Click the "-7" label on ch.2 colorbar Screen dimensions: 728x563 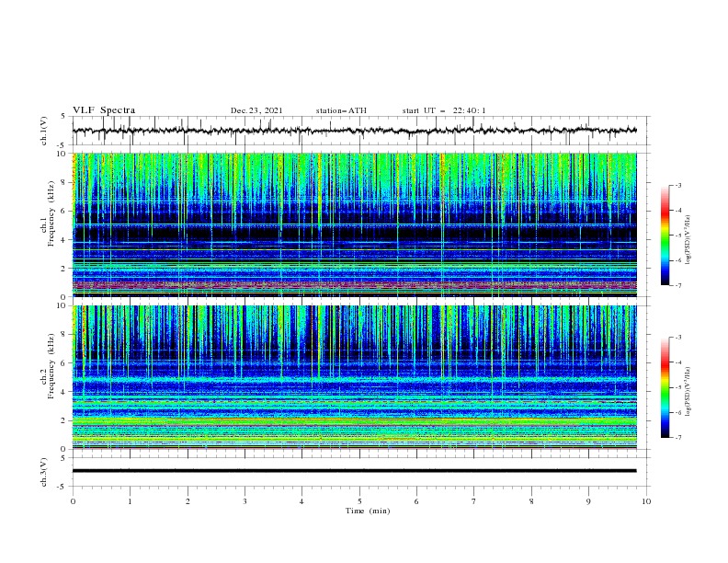[x=677, y=438]
